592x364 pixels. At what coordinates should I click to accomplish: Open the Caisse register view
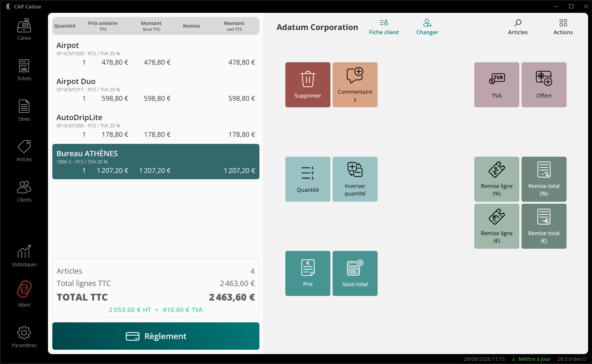(x=24, y=29)
